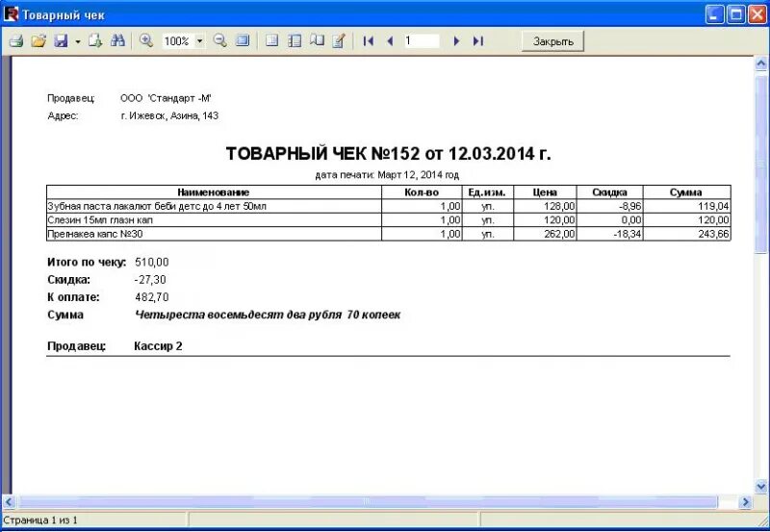Click the amount in words text

(268, 316)
